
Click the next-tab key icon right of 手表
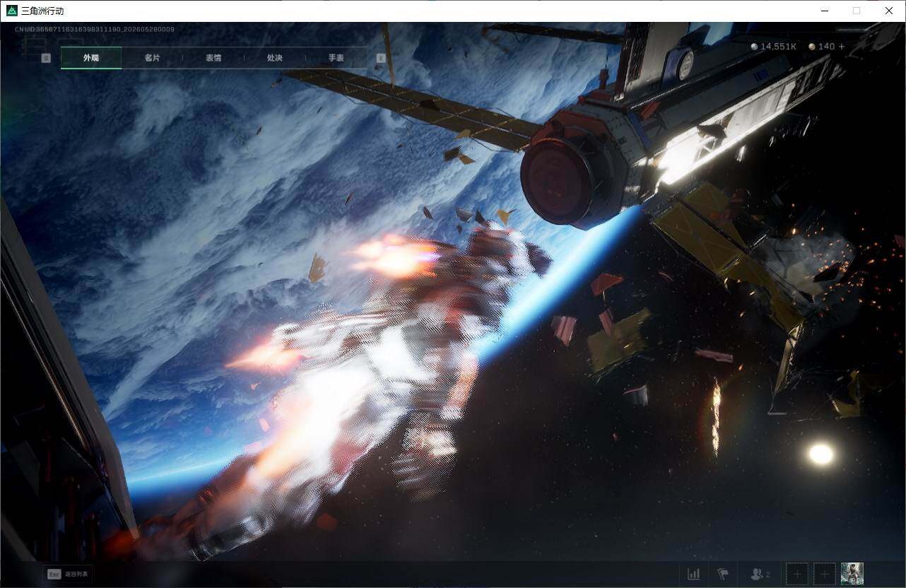coord(381,58)
